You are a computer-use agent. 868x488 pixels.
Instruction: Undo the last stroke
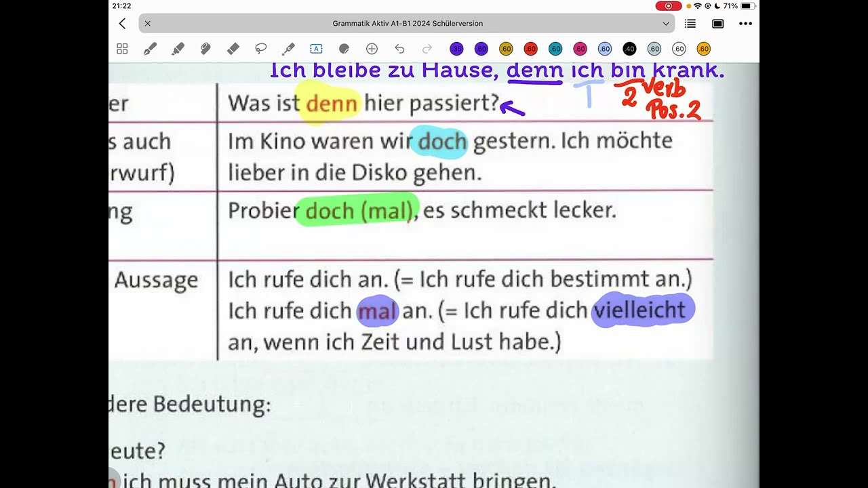pyautogui.click(x=399, y=49)
